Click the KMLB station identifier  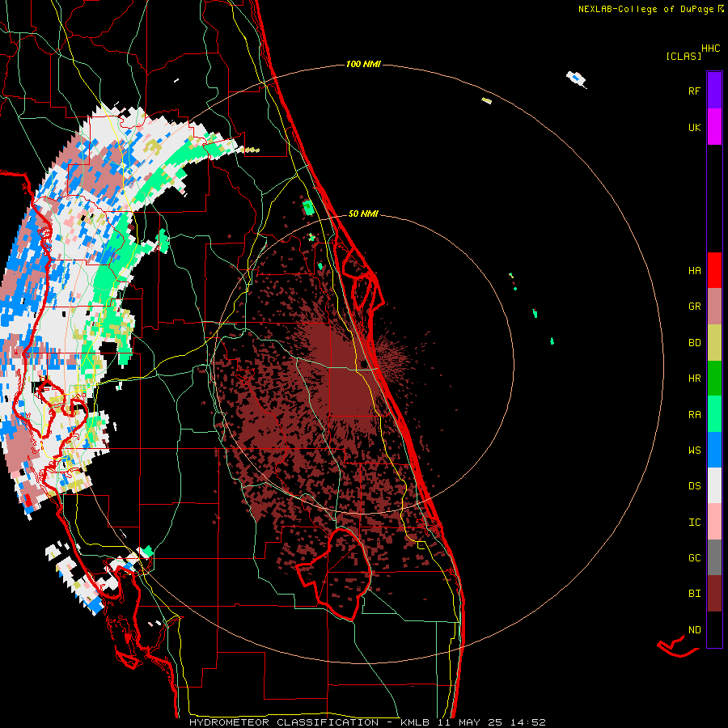pyautogui.click(x=417, y=722)
